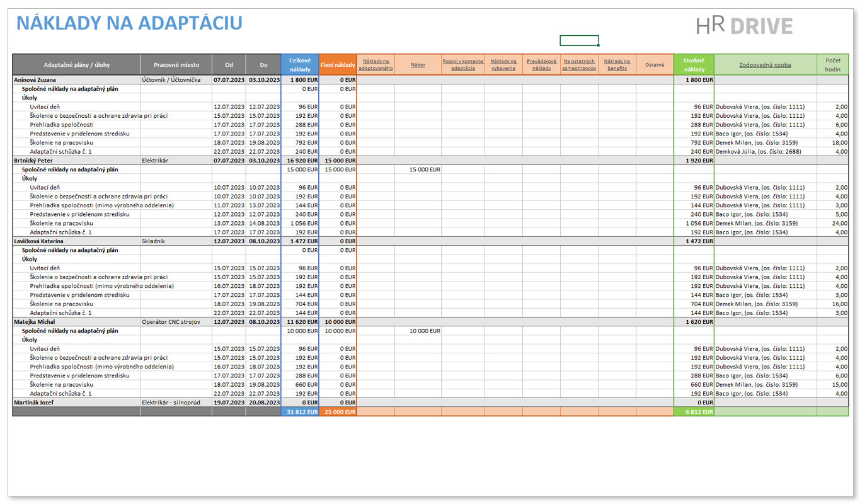Open the Náklady na vybavenie link

503,64
